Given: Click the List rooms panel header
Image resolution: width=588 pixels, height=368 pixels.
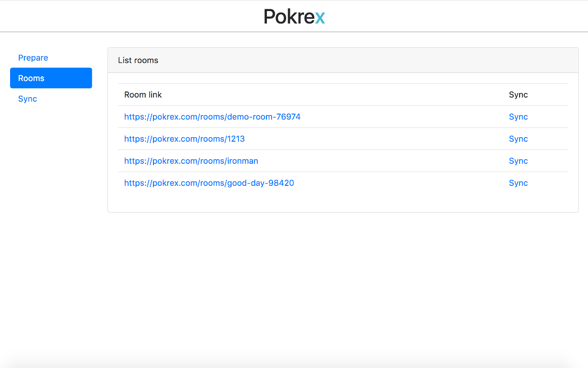Looking at the screenshot, I should 343,60.
